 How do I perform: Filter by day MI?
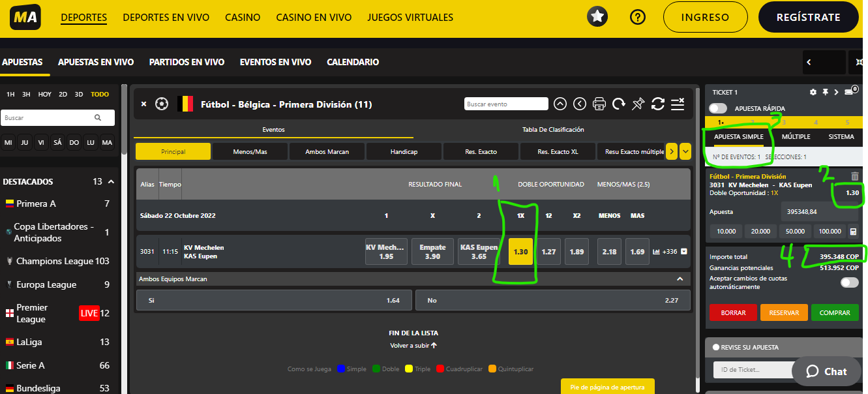point(8,142)
